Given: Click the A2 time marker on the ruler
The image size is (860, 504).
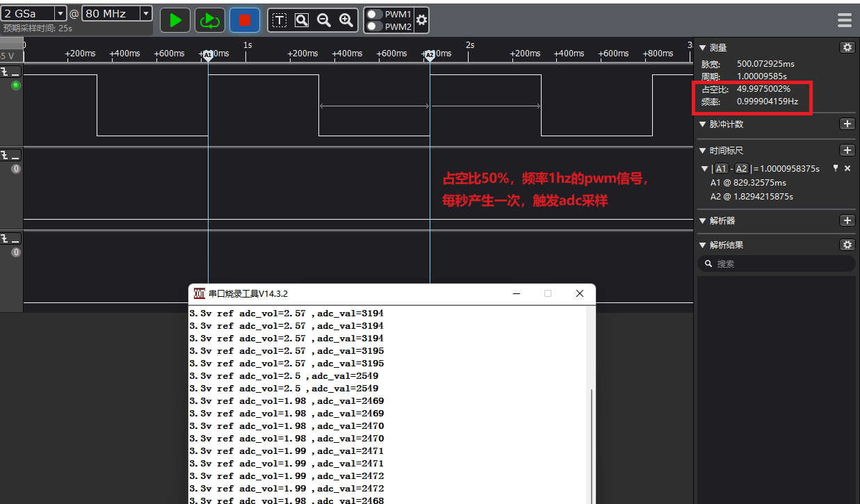Looking at the screenshot, I should pyautogui.click(x=430, y=55).
